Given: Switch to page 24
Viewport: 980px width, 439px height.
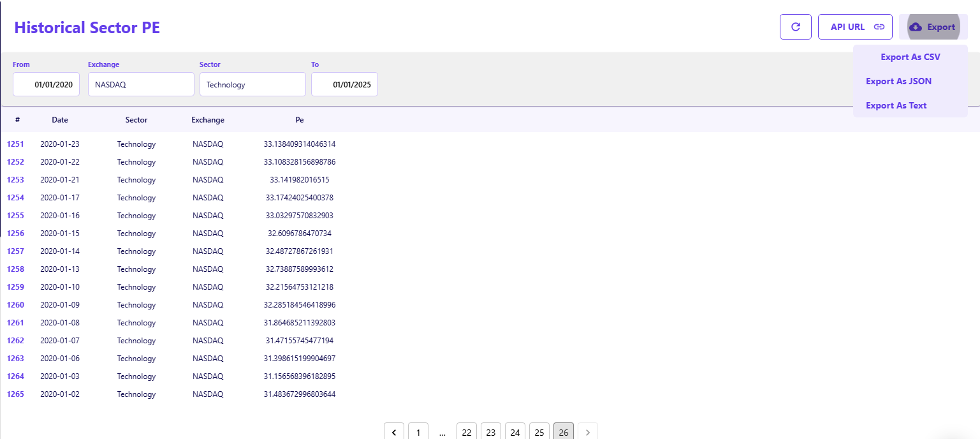Looking at the screenshot, I should pos(515,432).
